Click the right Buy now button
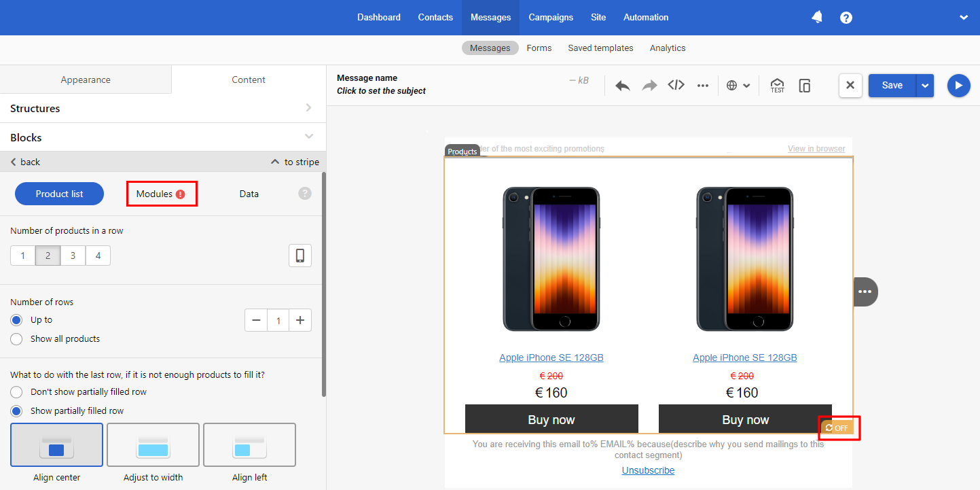980x490 pixels. [745, 419]
